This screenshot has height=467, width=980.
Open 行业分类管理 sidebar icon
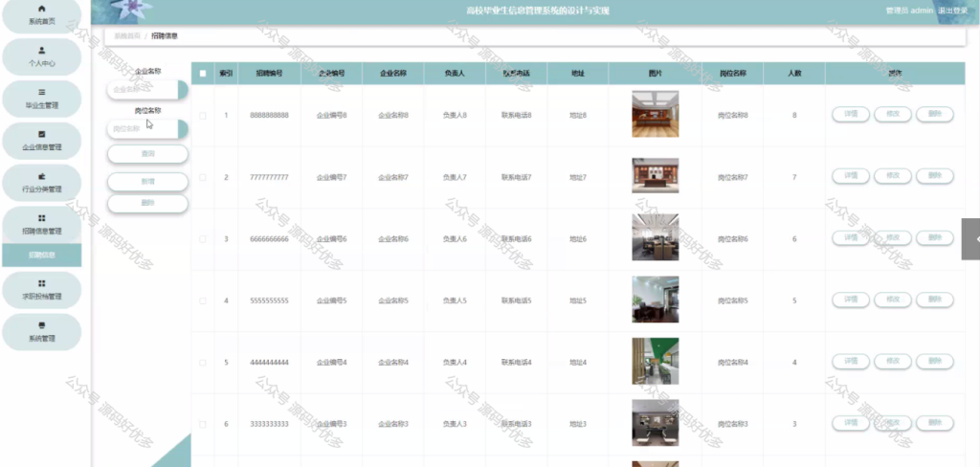[x=42, y=176]
